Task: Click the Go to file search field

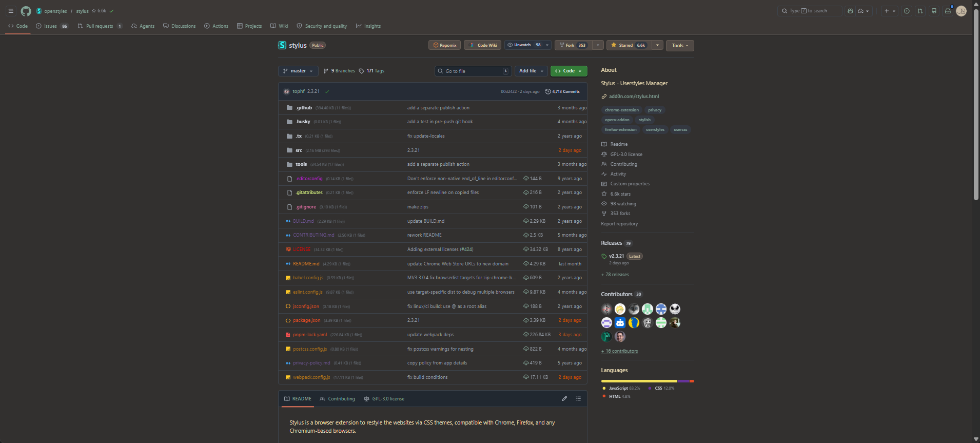Action: click(x=473, y=71)
